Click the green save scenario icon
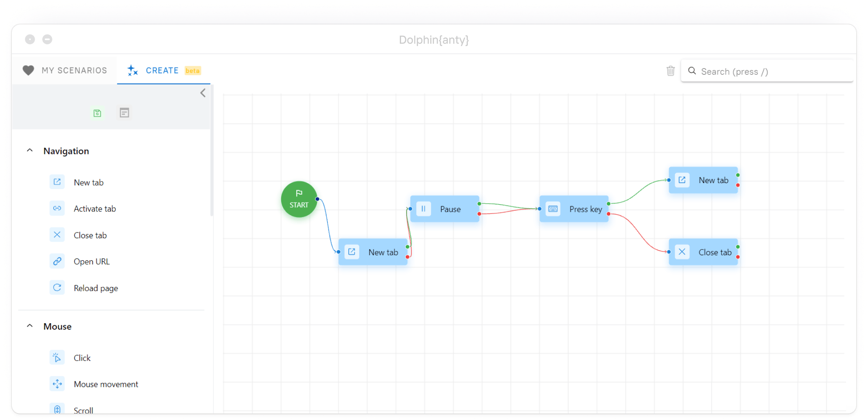The width and height of the screenshot is (868, 419). [97, 113]
